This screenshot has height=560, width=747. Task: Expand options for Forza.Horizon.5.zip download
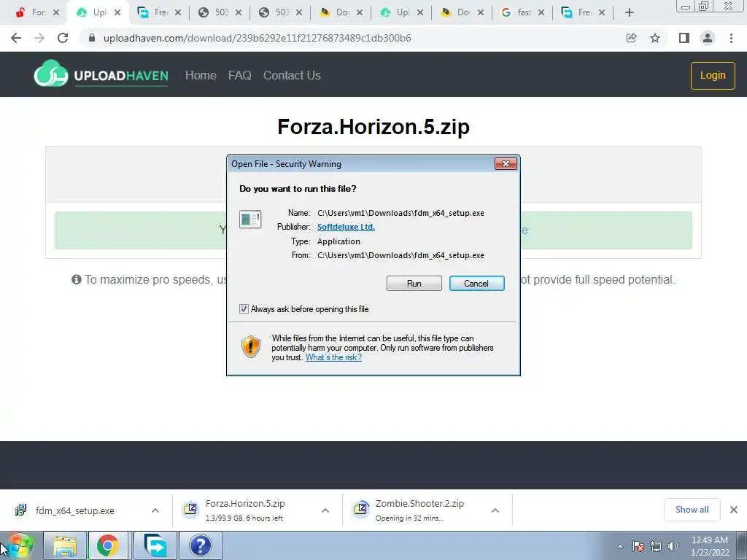pos(325,510)
